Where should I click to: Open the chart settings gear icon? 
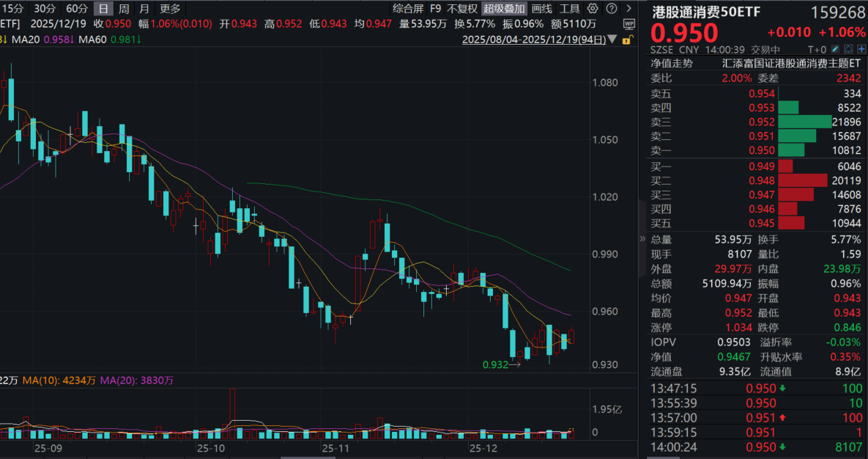(x=593, y=9)
